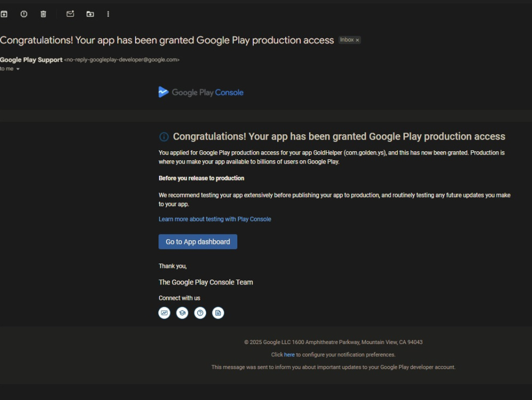Open 'Learn more about testing with Play Console'
The image size is (532, 400).
pyautogui.click(x=215, y=219)
